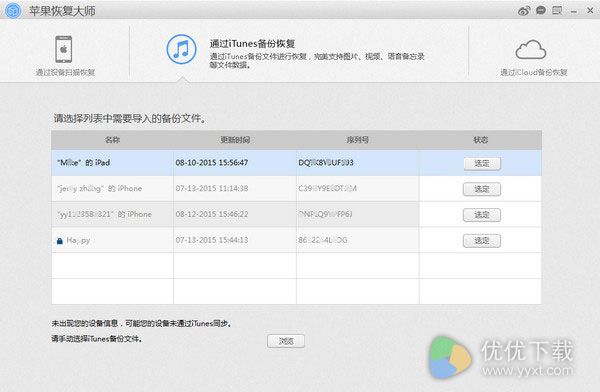The width and height of the screenshot is (600, 392).
Task: Click the 08-10-2015 15:56:47 timestamp
Action: [x=212, y=163]
